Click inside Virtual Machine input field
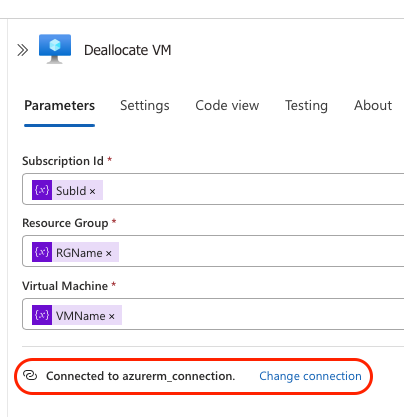Screen dimensions: 404x417 click(213, 314)
